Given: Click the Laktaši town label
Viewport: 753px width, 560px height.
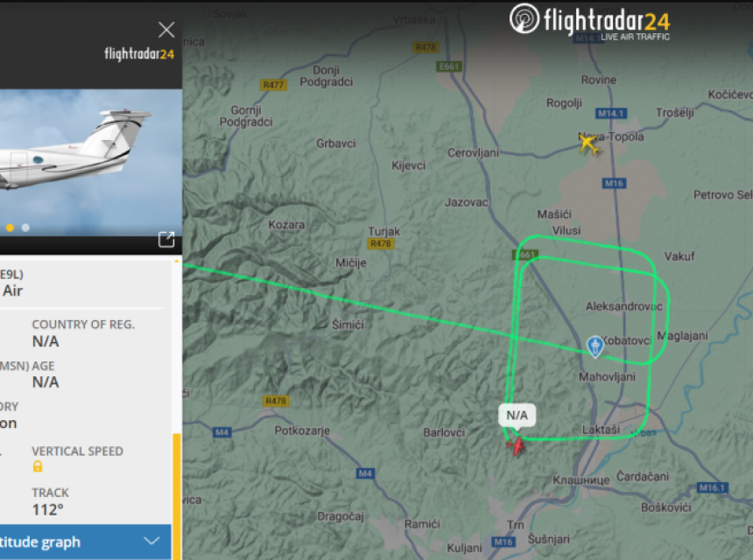Looking at the screenshot, I should coord(601,430).
